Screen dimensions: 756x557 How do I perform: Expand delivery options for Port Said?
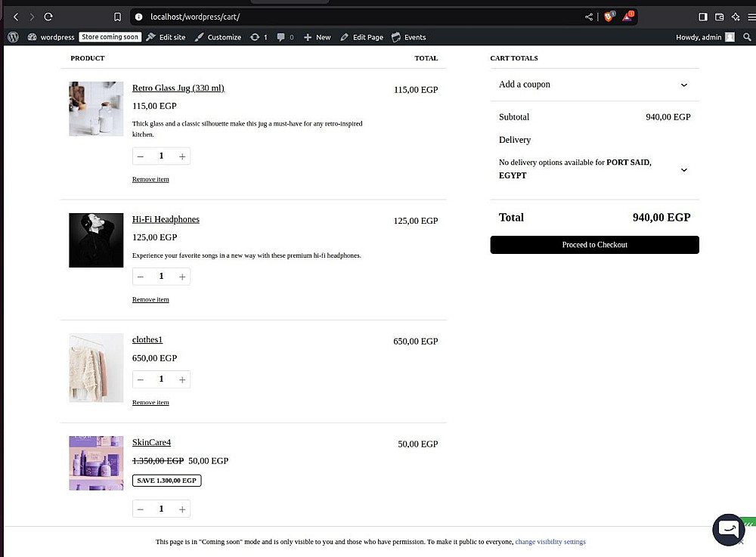tap(683, 169)
